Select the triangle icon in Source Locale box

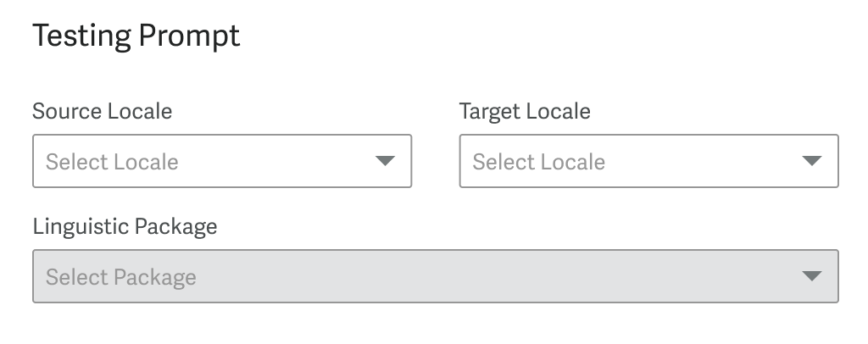(x=385, y=161)
